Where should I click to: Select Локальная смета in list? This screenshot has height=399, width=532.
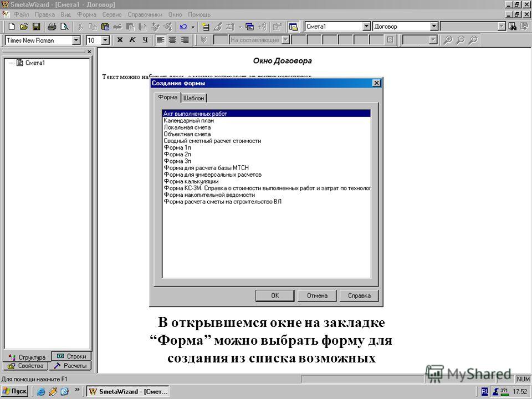coord(267,127)
